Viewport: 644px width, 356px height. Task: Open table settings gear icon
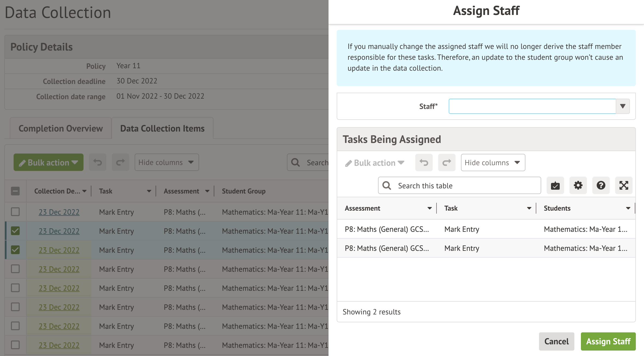click(578, 186)
